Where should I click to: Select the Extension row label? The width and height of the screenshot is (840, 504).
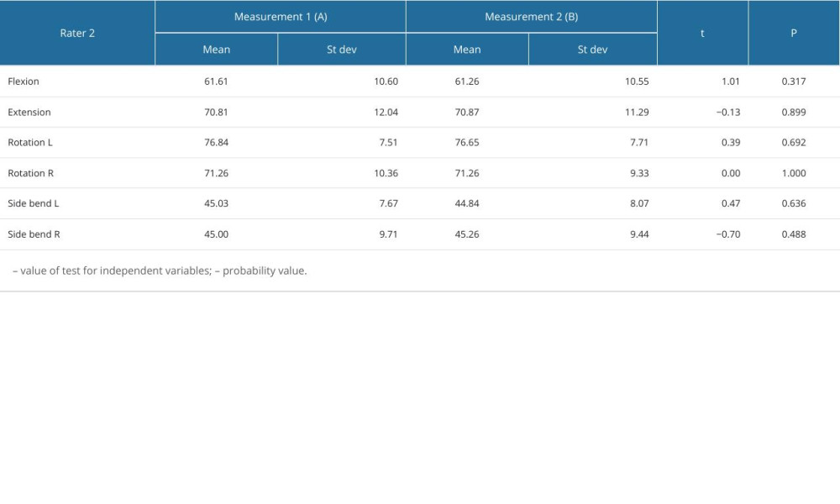click(x=29, y=112)
